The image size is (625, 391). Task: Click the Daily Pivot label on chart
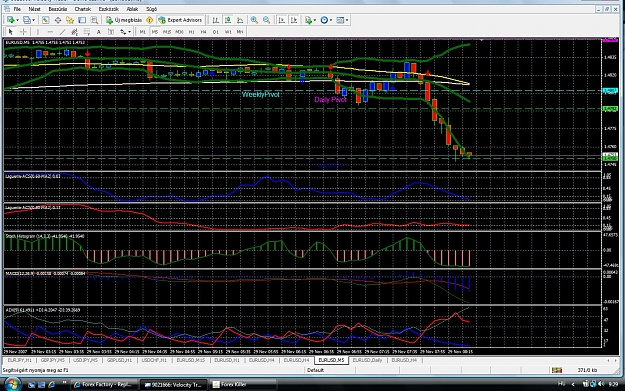pos(330,100)
